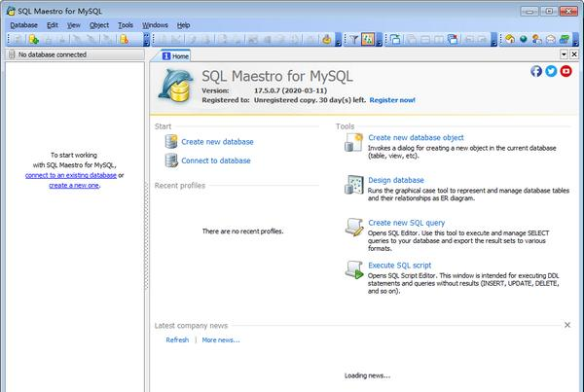The image size is (584, 392).
Task: Click the Refresh news link
Action: coord(177,339)
